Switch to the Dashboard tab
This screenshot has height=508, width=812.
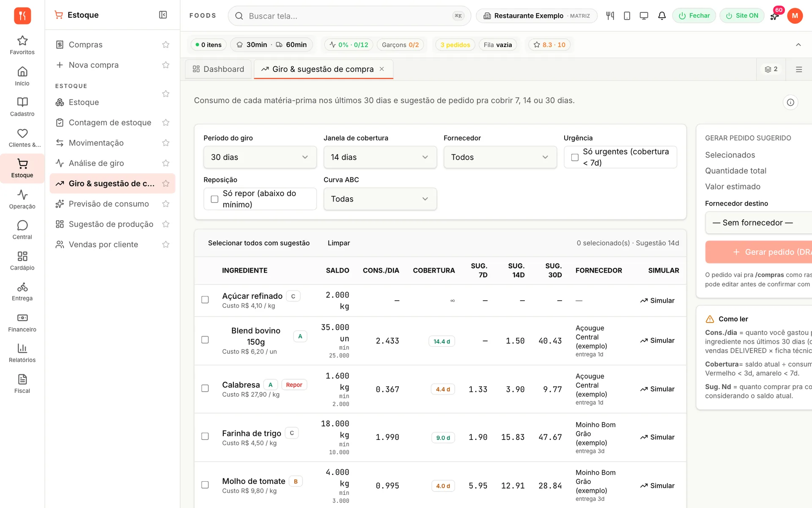218,69
